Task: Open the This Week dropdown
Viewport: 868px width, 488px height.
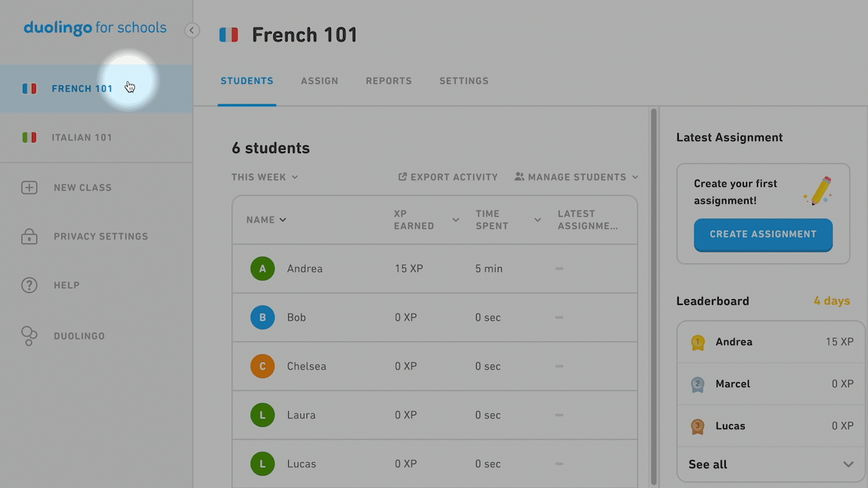Action: point(264,177)
